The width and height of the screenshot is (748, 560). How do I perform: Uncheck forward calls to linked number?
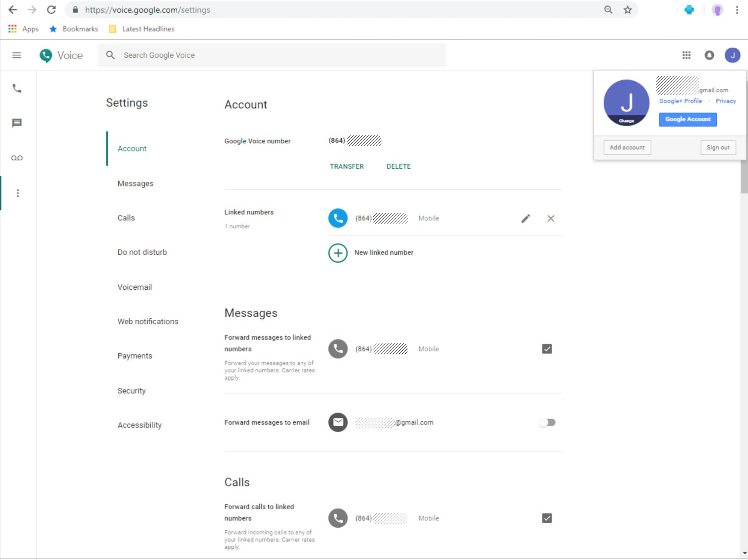coord(546,518)
